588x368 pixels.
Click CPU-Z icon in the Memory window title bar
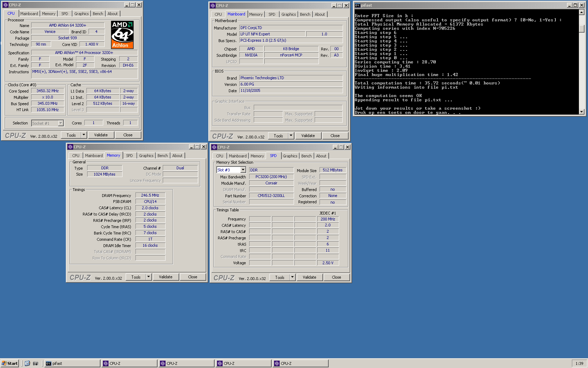[x=70, y=147]
